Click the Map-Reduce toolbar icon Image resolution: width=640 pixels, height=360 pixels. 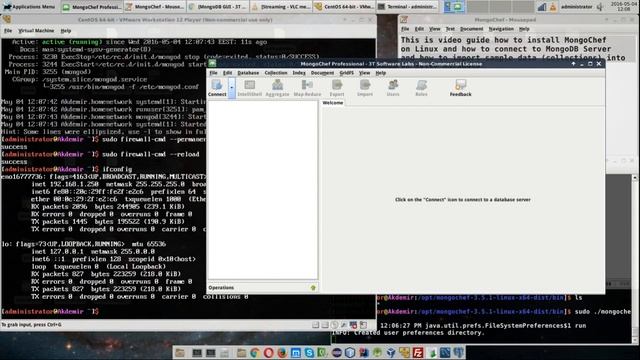coord(307,88)
